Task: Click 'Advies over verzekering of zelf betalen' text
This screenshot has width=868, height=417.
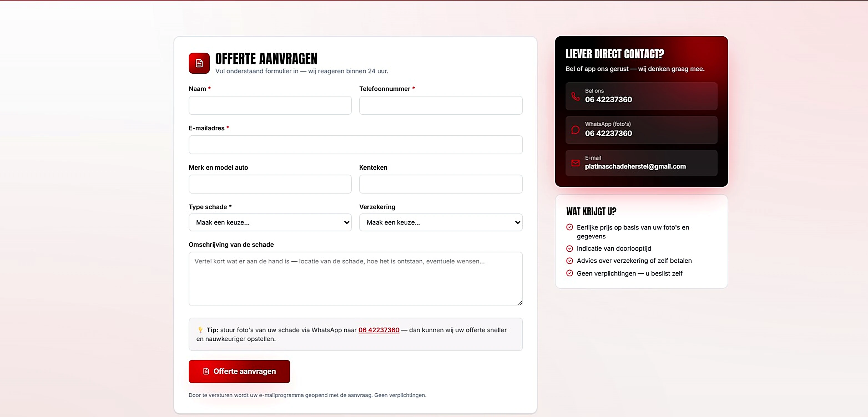Action: [634, 261]
